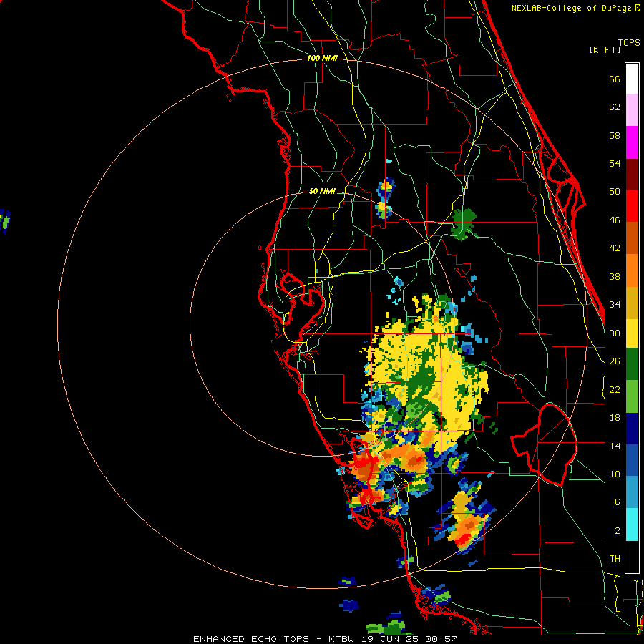Click the TH threshold legend label
Image resolution: width=644 pixels, height=644 pixels.
[615, 559]
